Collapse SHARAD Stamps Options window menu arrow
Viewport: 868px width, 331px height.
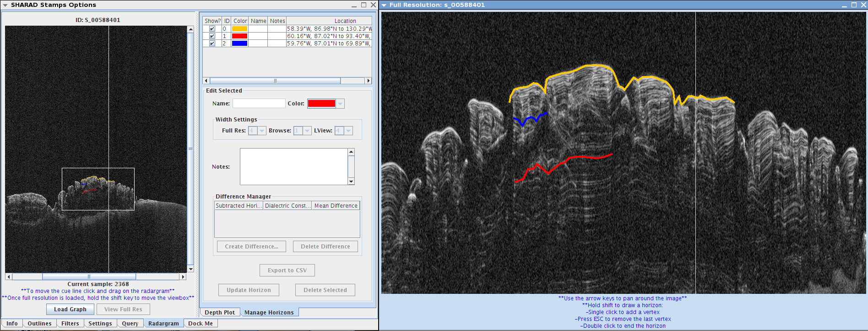tap(5, 5)
